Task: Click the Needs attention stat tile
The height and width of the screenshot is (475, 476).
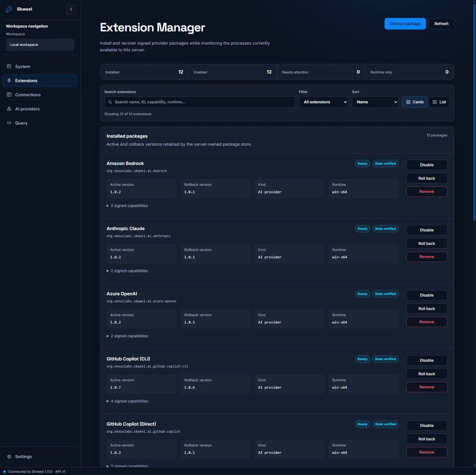Action: pyautogui.click(x=321, y=72)
